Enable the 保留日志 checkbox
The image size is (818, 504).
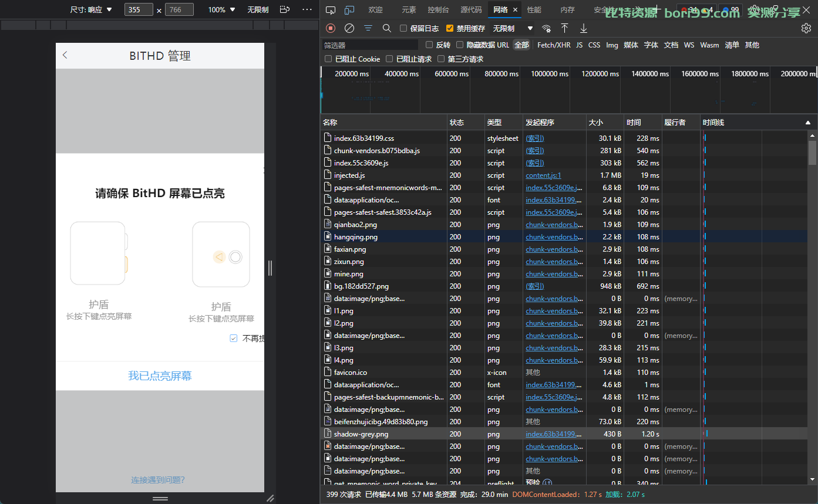pos(403,28)
